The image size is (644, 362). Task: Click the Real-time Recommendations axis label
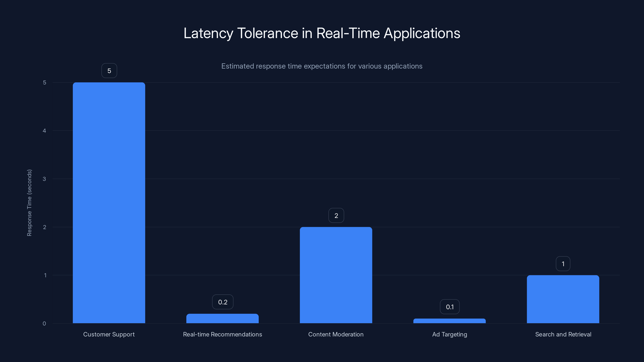(x=222, y=334)
